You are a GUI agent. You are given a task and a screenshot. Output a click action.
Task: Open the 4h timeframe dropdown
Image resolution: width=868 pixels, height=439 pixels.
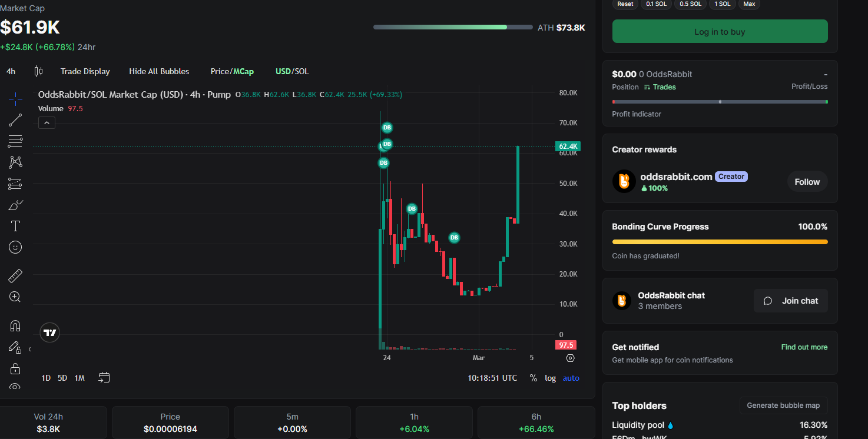pos(11,71)
